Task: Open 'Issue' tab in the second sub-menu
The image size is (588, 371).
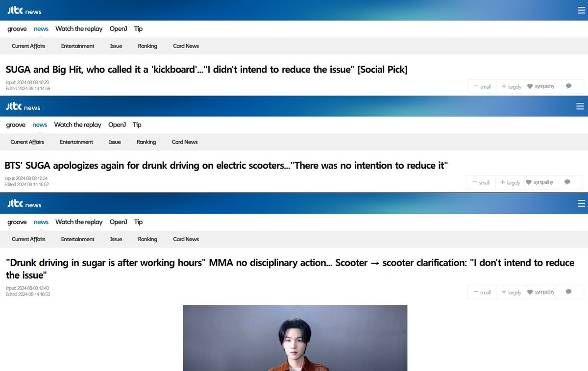Action: coord(115,142)
